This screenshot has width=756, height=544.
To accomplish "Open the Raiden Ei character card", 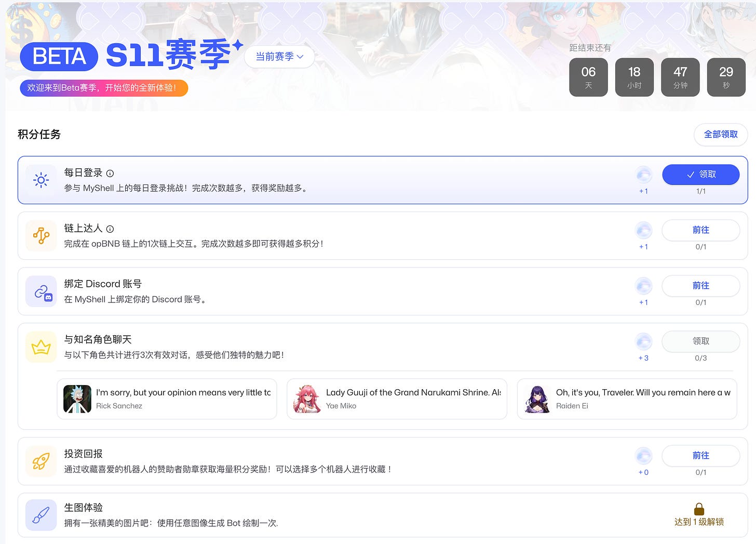I will tap(626, 399).
